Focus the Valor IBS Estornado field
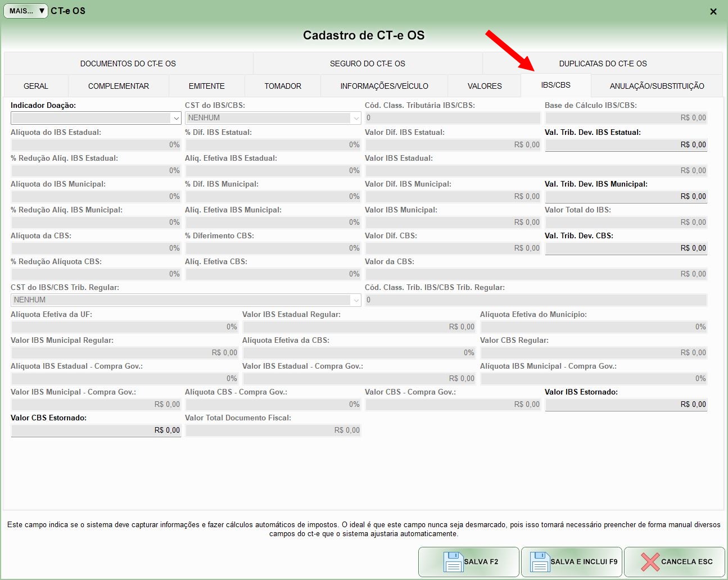This screenshot has width=728, height=580. click(626, 405)
